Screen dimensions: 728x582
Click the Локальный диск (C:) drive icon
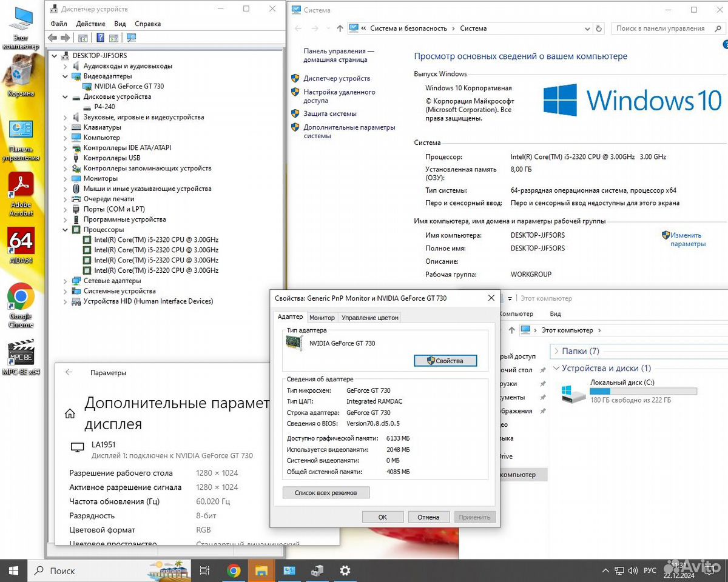[x=573, y=393]
